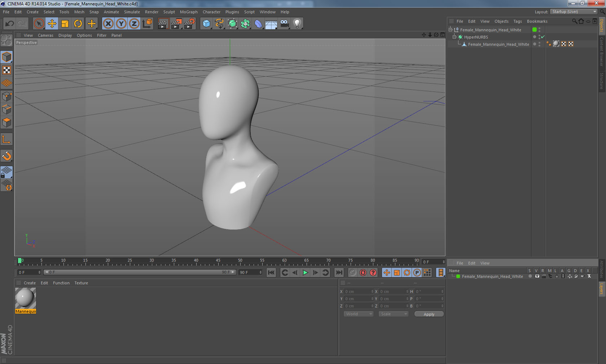
Task: Toggle Enable Axis tool
Action: 6,139
